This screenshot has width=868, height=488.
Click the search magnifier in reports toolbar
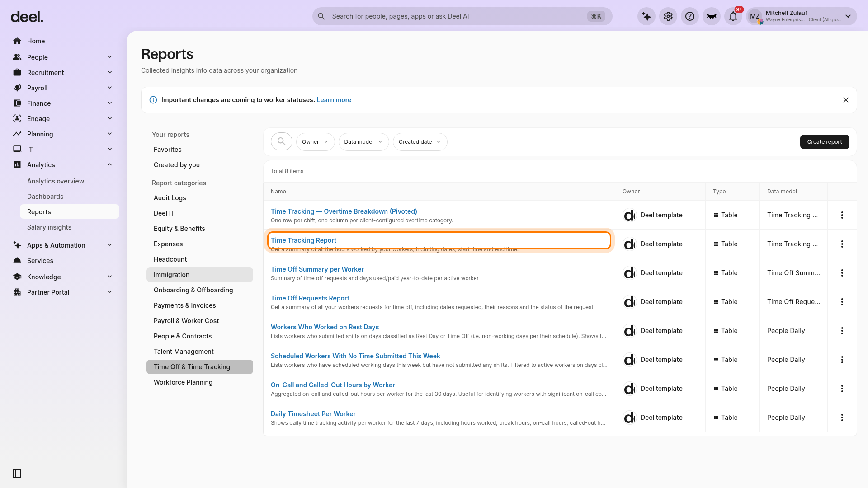282,142
